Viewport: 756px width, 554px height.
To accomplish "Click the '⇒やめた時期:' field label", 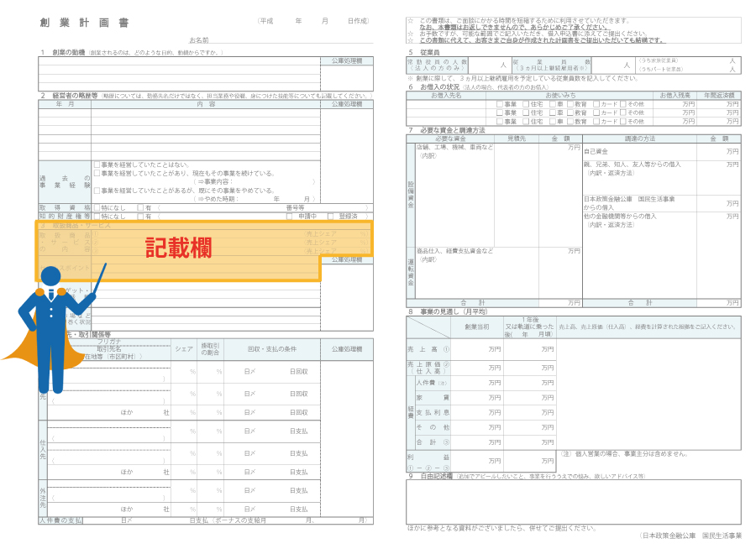I will [x=218, y=199].
